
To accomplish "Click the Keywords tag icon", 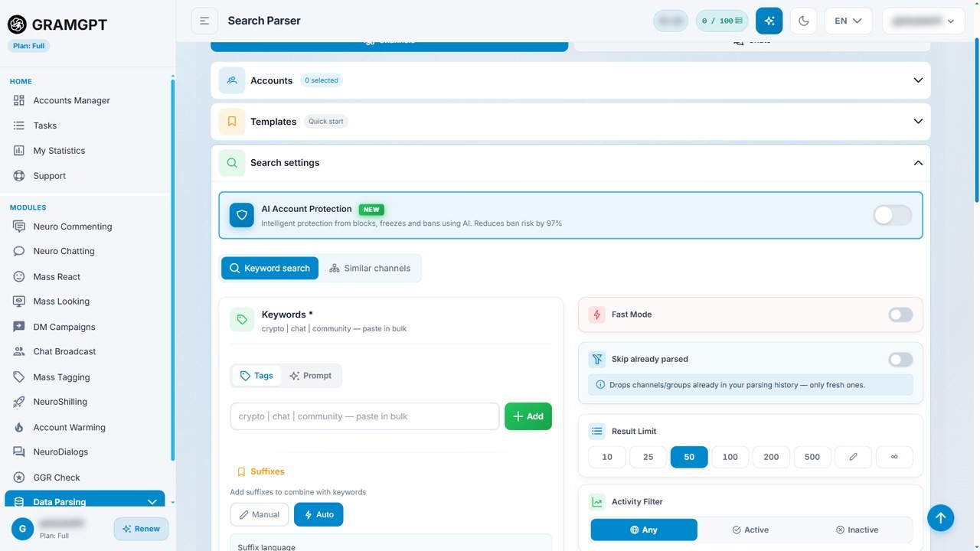I will (x=242, y=320).
